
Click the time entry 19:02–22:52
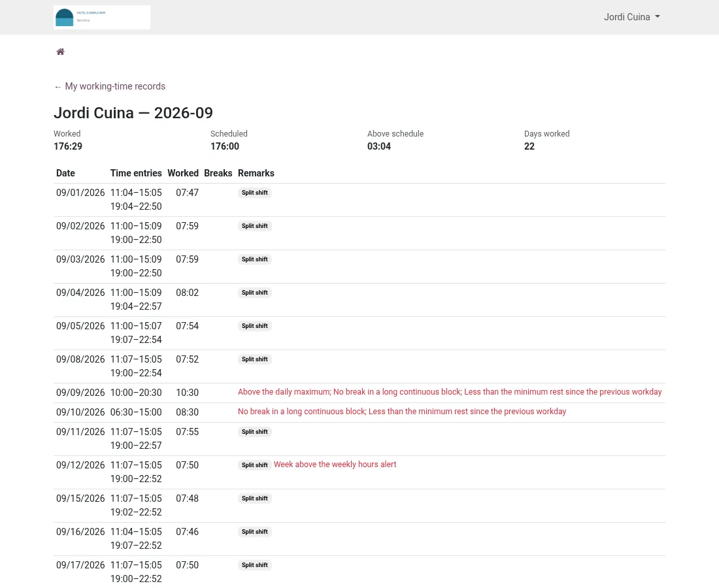click(136, 512)
